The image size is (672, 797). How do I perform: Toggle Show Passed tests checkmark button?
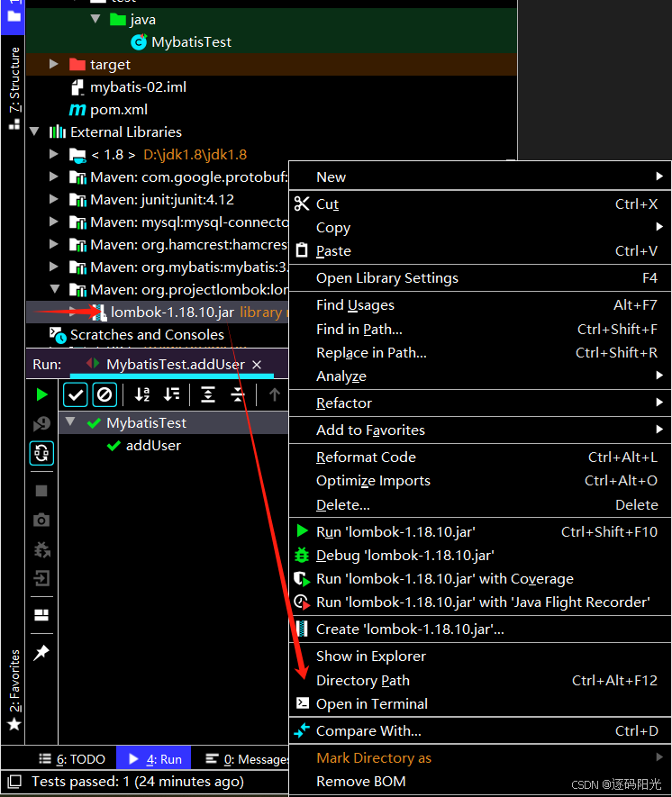[x=76, y=394]
